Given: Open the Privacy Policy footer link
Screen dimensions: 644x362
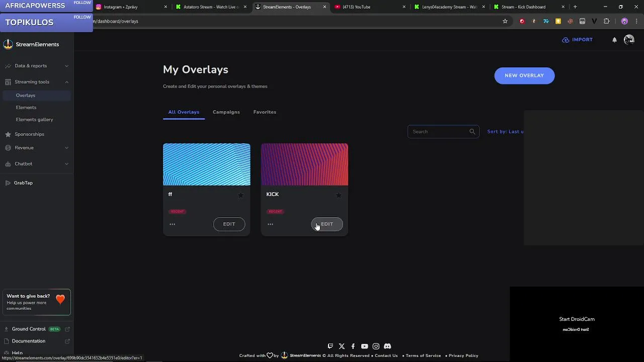Looking at the screenshot, I should [x=463, y=355].
